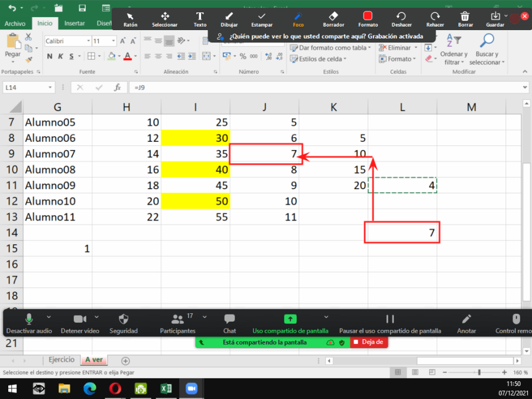Click the Anotar pencil button

(x=466, y=323)
